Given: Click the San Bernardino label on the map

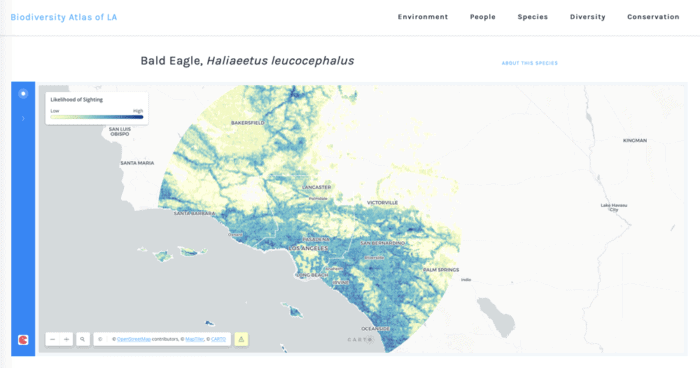Looking at the screenshot, I should [383, 243].
